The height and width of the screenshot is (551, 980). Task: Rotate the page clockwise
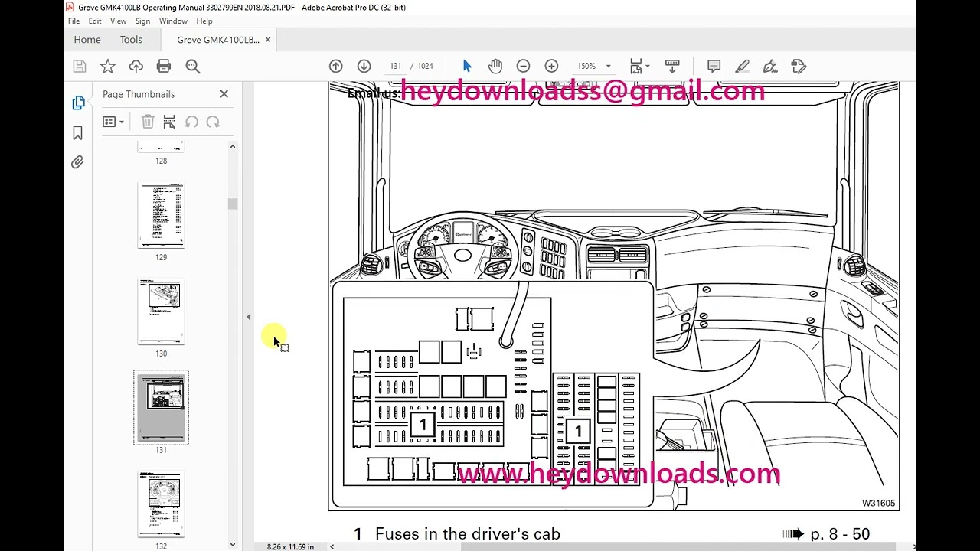click(213, 122)
